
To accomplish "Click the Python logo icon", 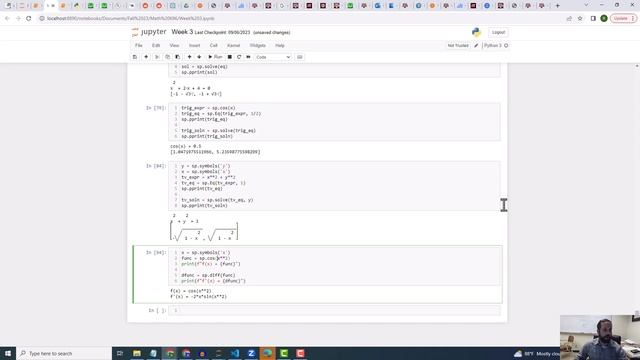I will pyautogui.click(x=476, y=32).
